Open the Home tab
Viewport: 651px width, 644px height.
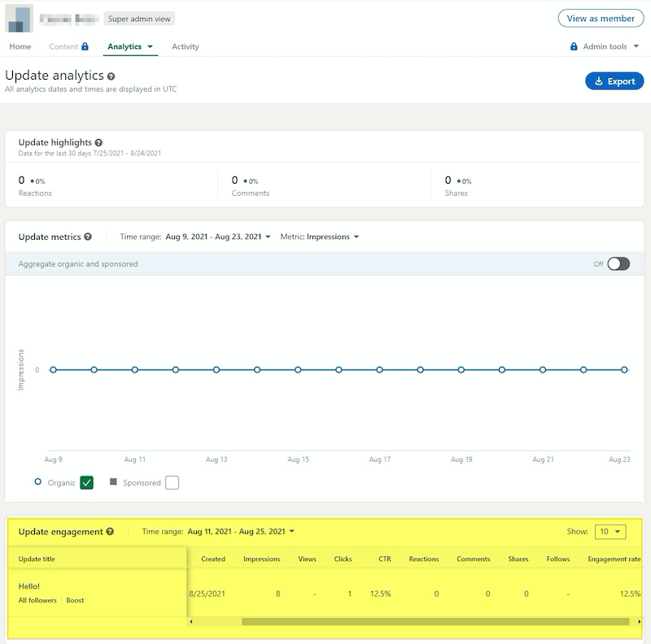20,46
